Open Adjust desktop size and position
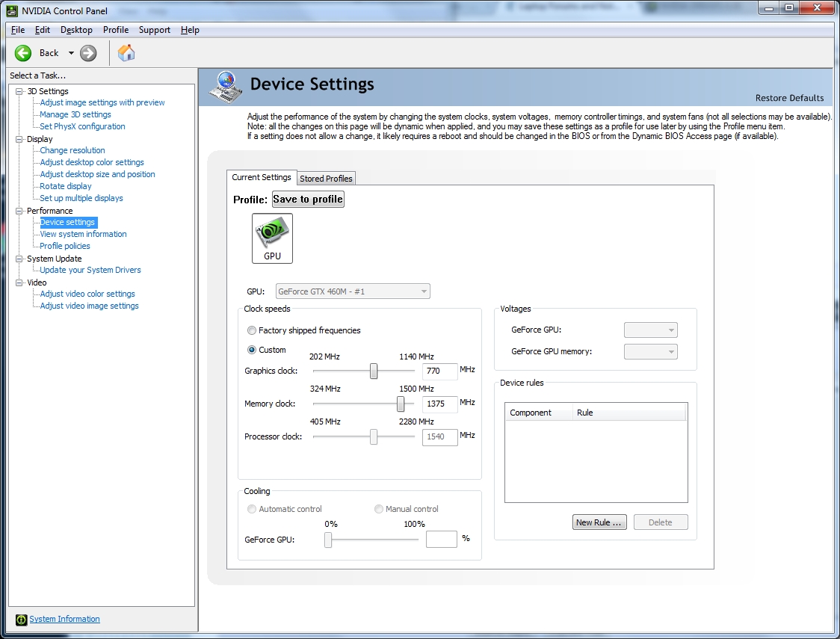 97,174
